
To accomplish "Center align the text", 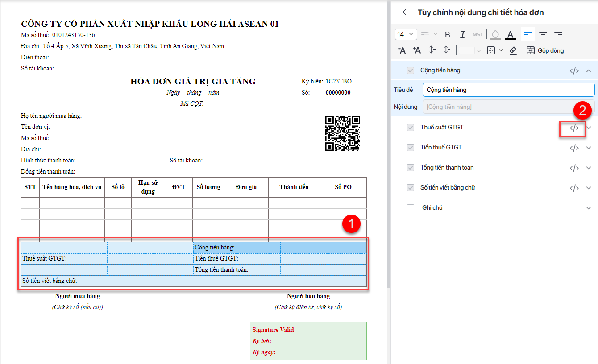I will coord(543,35).
